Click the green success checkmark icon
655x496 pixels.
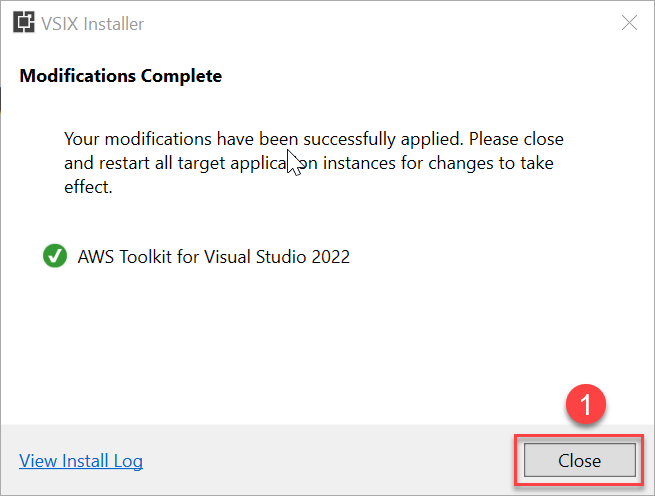coord(55,256)
